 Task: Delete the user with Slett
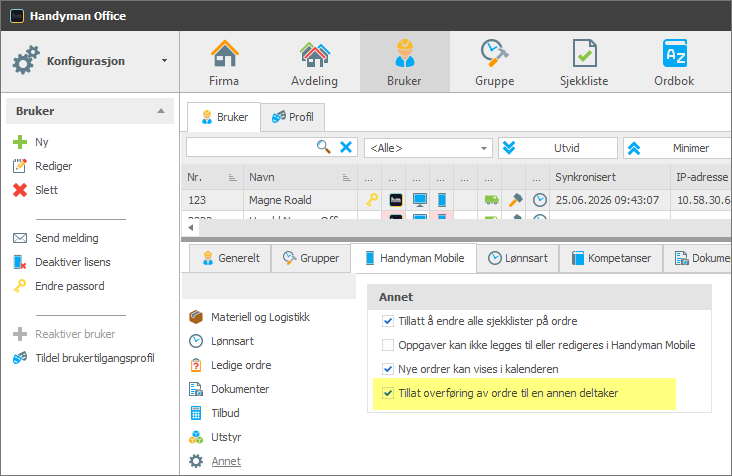point(35,190)
